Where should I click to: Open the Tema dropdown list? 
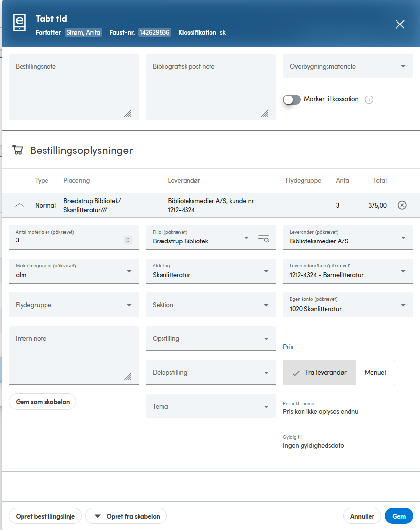211,406
